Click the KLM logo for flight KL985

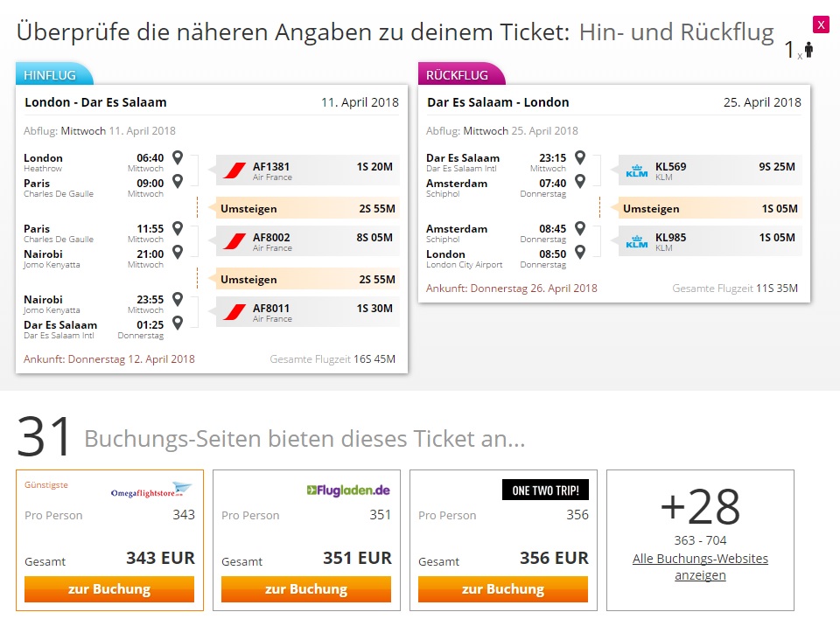636,241
